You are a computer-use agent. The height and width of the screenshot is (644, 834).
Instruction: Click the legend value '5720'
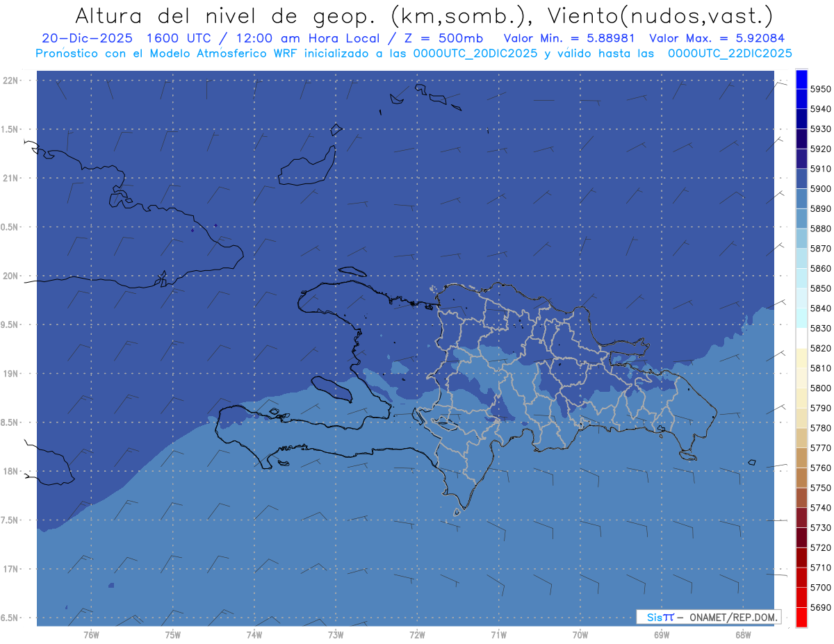(x=820, y=547)
